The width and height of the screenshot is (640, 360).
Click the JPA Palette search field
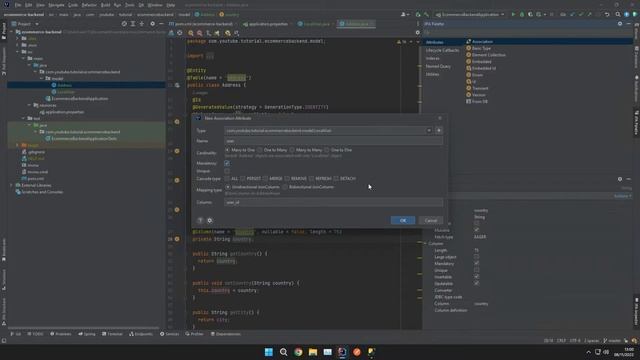coord(527,33)
